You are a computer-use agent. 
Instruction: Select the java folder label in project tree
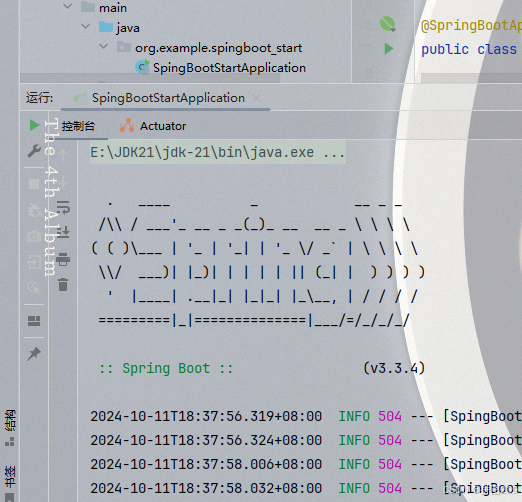click(128, 28)
